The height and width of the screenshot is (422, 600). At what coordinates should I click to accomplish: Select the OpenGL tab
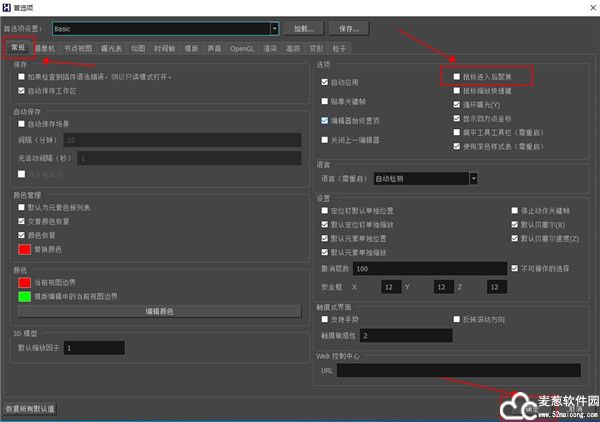coord(244,47)
